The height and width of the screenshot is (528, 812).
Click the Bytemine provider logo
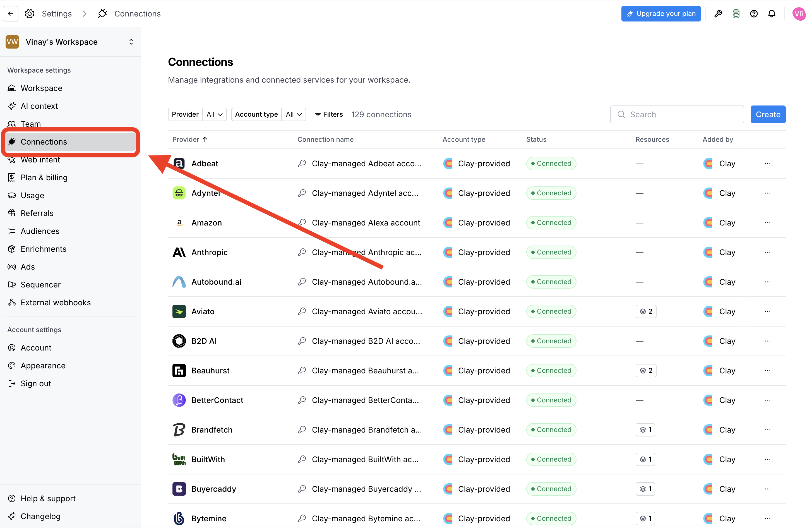pos(179,519)
